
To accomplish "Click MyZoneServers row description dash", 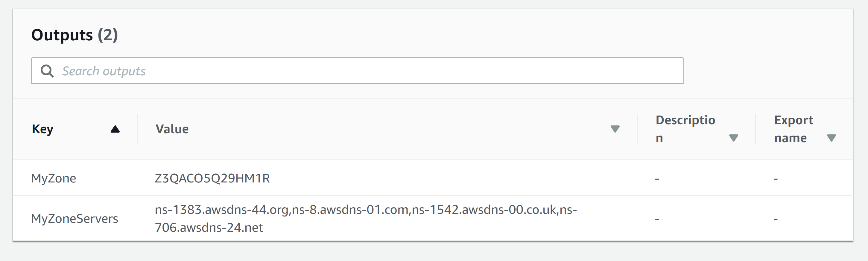I will coord(657,219).
